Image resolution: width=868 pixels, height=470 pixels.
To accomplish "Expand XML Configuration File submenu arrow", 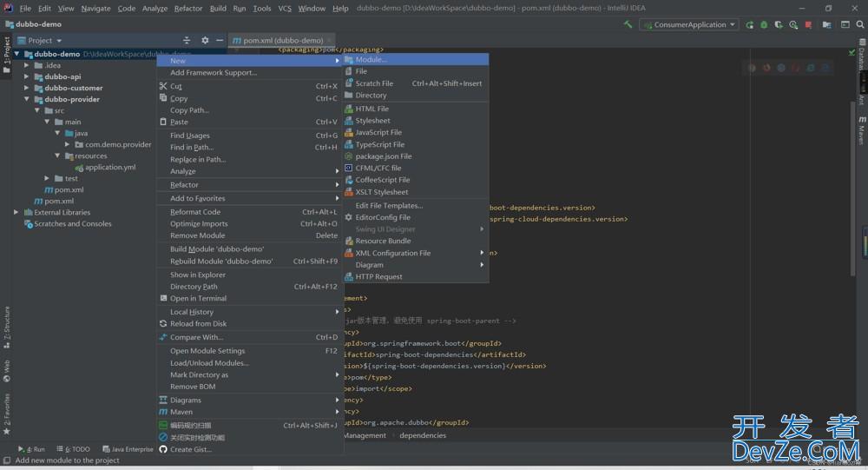I will (x=482, y=253).
